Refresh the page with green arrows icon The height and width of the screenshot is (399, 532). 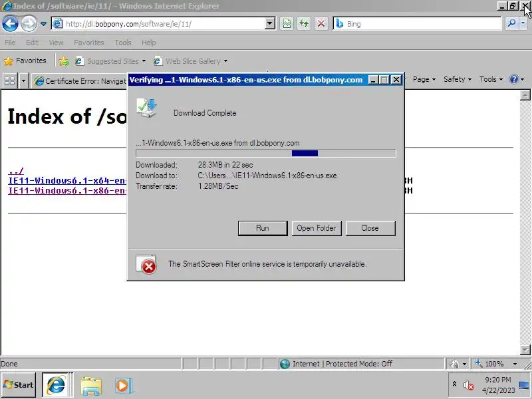coord(304,24)
